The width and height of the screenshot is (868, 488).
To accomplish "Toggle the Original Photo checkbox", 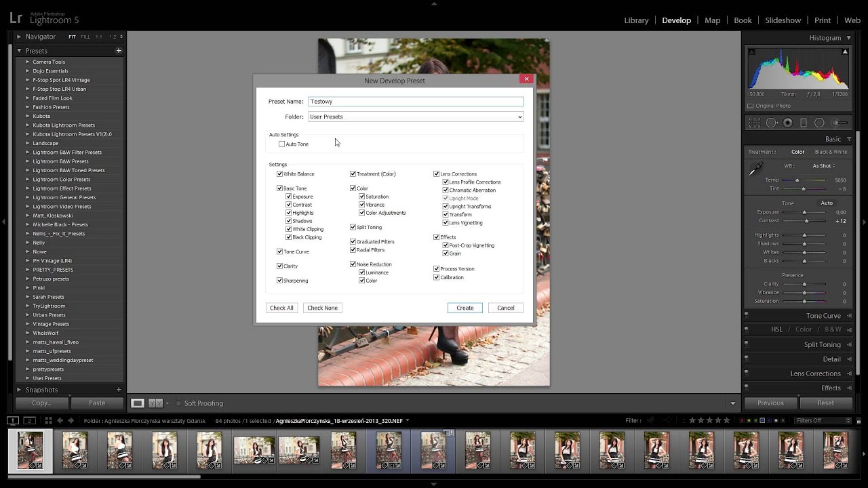I will click(751, 106).
